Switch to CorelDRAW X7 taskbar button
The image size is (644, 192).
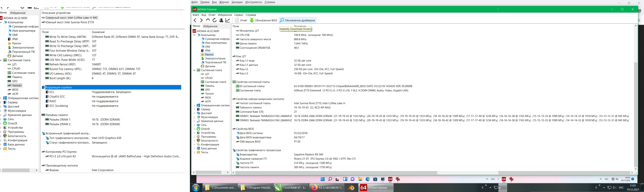point(291,188)
